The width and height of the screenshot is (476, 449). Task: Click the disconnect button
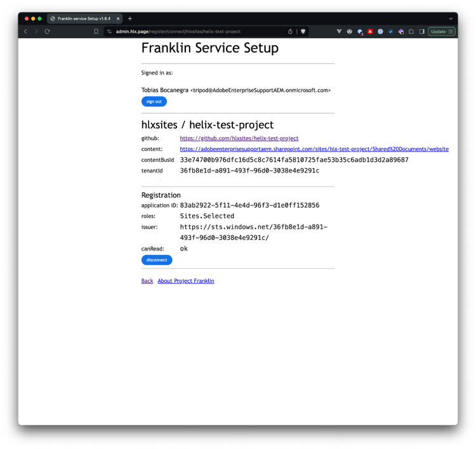[157, 260]
